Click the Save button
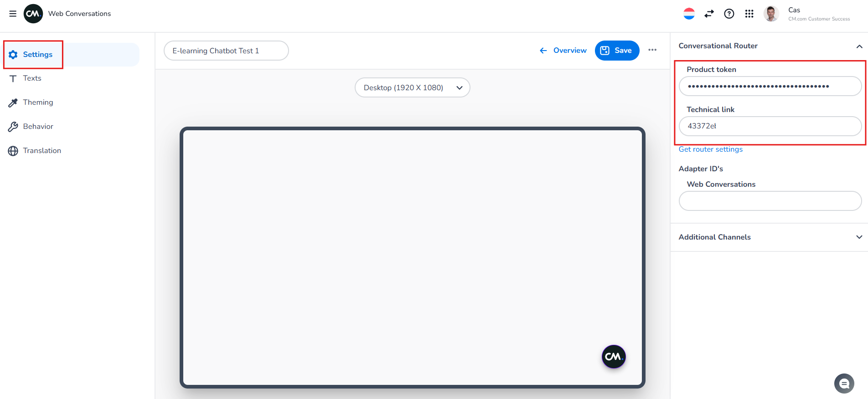Image resolution: width=868 pixels, height=399 pixels. coord(617,51)
